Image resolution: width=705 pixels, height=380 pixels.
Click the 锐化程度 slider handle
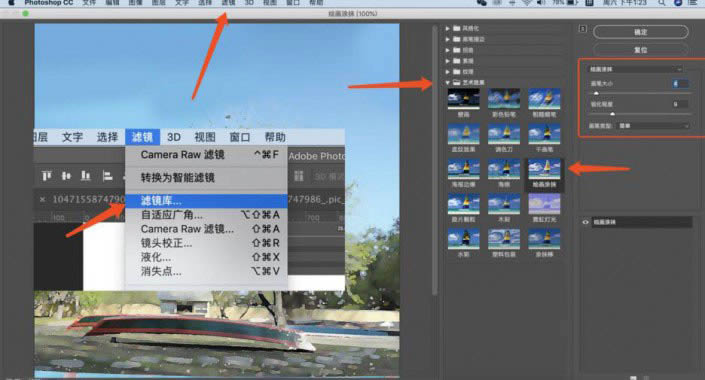tap(612, 114)
